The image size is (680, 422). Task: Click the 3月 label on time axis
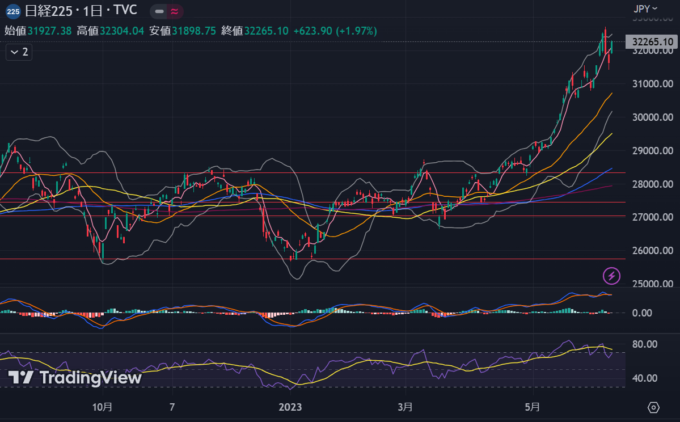pyautogui.click(x=404, y=407)
